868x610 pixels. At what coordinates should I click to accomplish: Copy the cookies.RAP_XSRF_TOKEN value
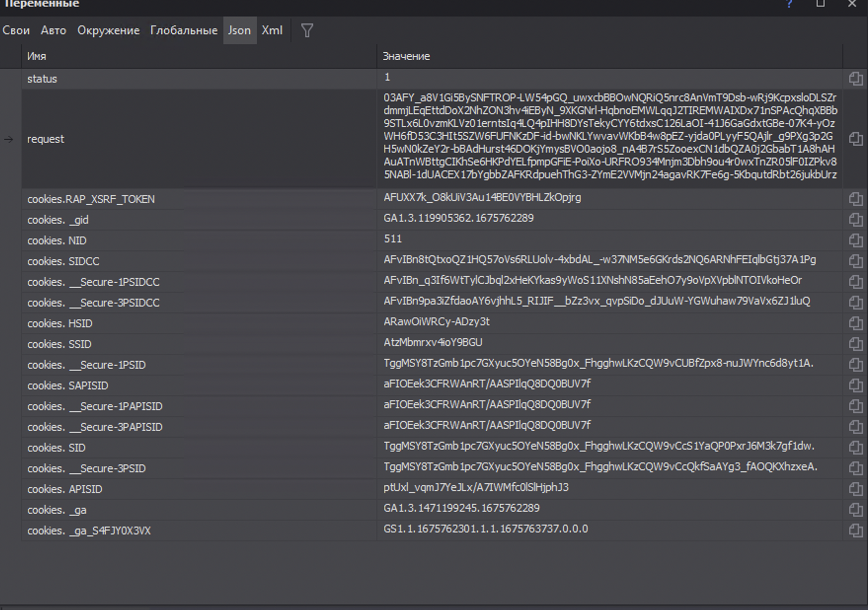point(856,199)
